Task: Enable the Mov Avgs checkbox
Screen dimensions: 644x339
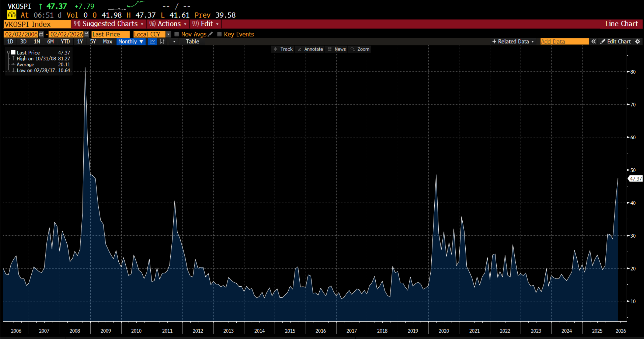Action: click(177, 34)
